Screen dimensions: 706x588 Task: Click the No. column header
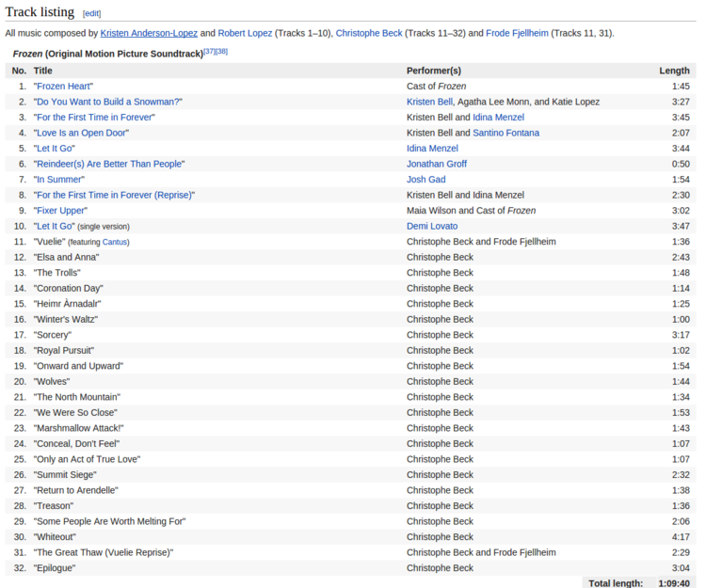(19, 71)
